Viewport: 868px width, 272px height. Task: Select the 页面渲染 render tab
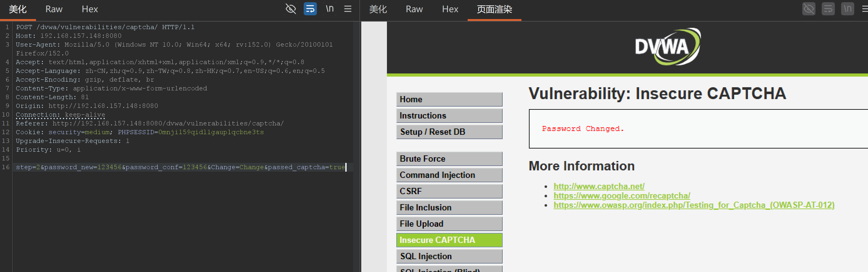pos(494,9)
